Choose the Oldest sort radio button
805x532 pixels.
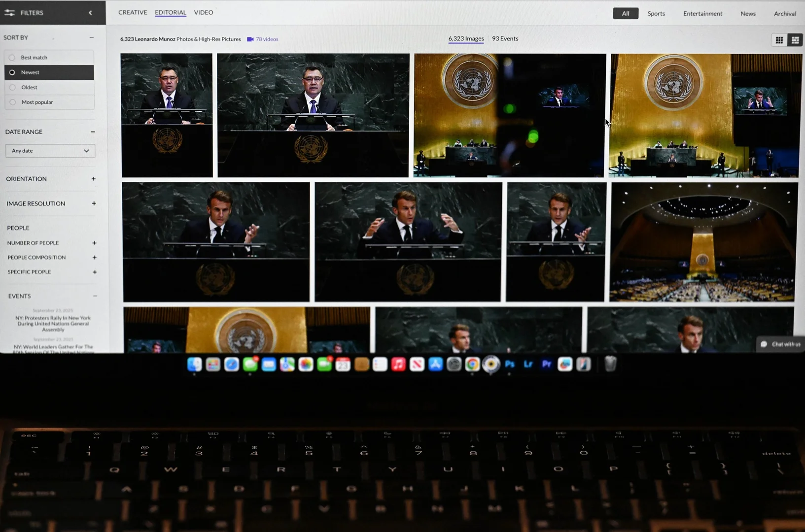[13, 88]
